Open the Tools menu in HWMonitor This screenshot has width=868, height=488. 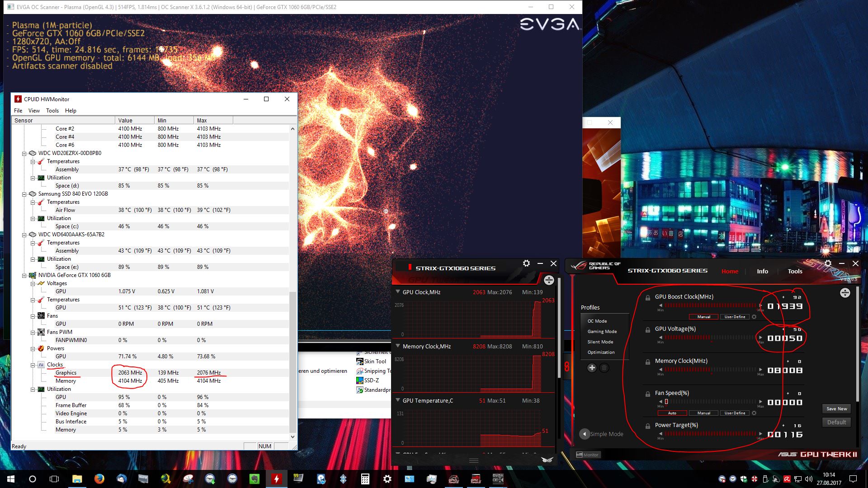click(x=52, y=111)
